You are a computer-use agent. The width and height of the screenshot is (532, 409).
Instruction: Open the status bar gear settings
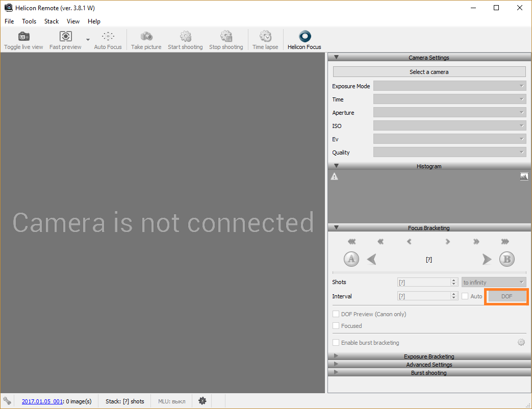202,401
